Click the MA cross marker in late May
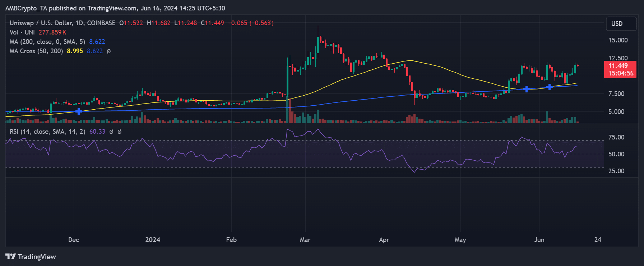This screenshot has width=644, height=266. [x=526, y=89]
